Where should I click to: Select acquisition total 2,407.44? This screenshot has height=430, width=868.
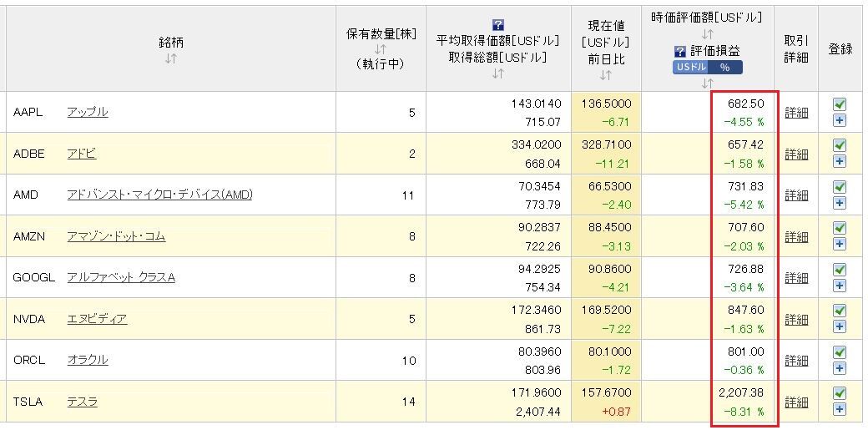[538, 412]
